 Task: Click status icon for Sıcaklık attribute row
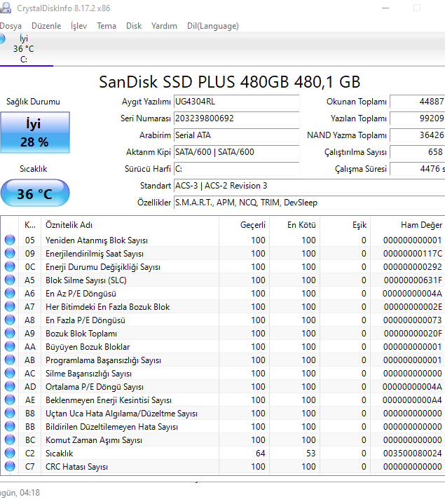coord(10,454)
